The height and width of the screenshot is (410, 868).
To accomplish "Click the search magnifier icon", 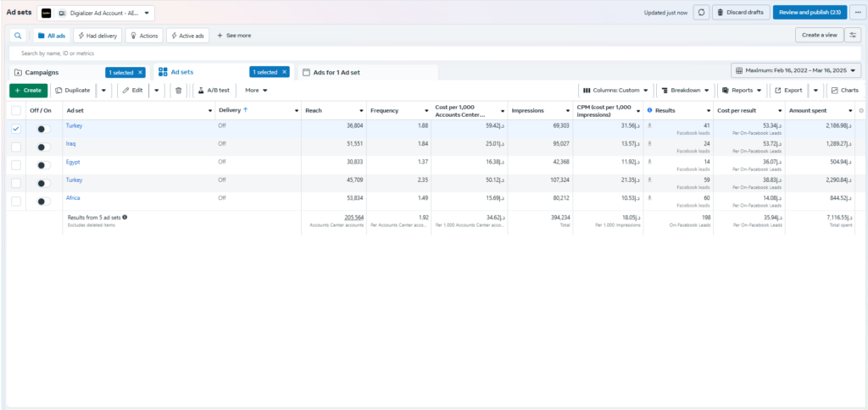I will pyautogui.click(x=18, y=36).
